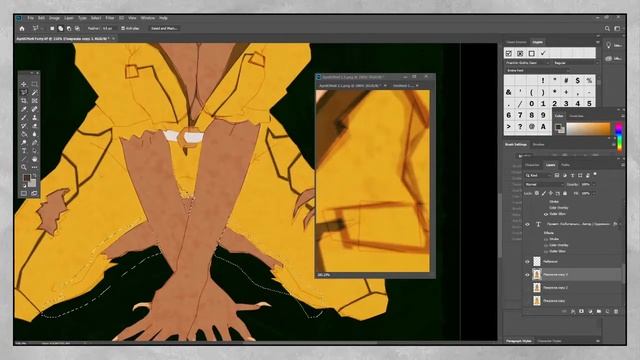Select the Eraser tool

click(34, 126)
